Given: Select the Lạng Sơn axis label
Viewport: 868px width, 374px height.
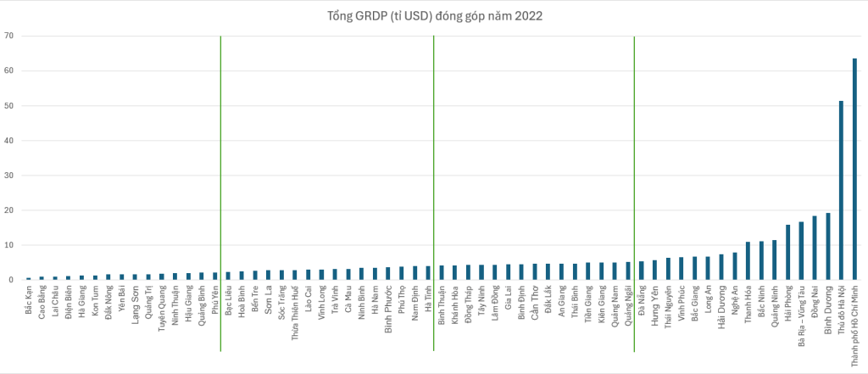Looking at the screenshot, I should tap(136, 303).
